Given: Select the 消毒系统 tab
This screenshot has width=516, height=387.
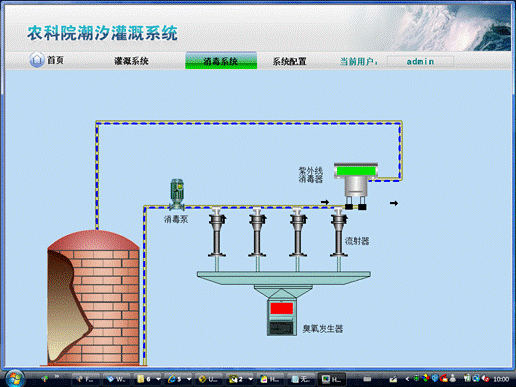Looking at the screenshot, I should pyautogui.click(x=221, y=61).
